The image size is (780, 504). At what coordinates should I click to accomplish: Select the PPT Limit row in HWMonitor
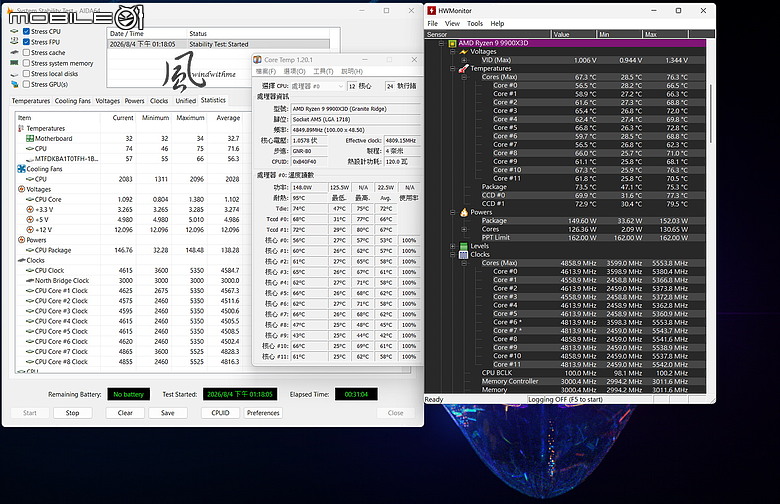pos(566,238)
